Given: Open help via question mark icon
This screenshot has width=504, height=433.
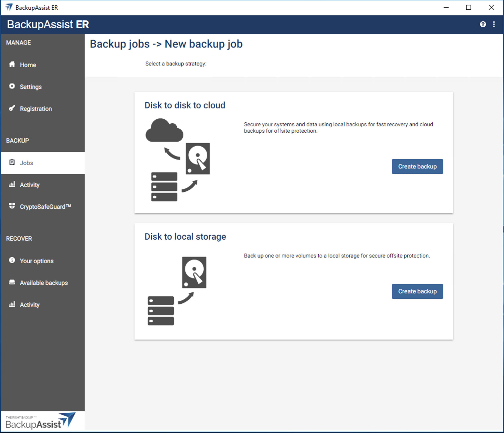Looking at the screenshot, I should point(483,24).
